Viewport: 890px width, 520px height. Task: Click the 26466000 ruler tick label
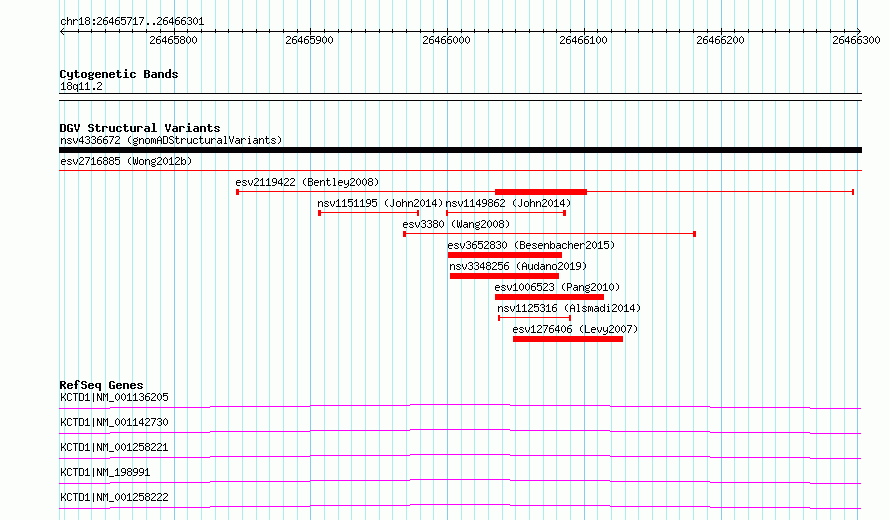click(x=446, y=40)
